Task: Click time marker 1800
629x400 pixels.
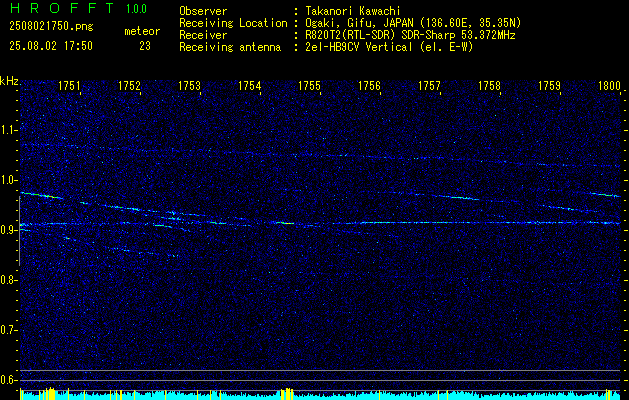Action: pyautogui.click(x=609, y=86)
